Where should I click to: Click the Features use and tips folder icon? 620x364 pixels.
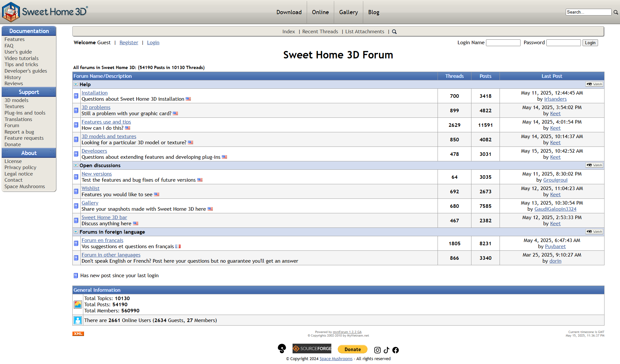pos(76,125)
